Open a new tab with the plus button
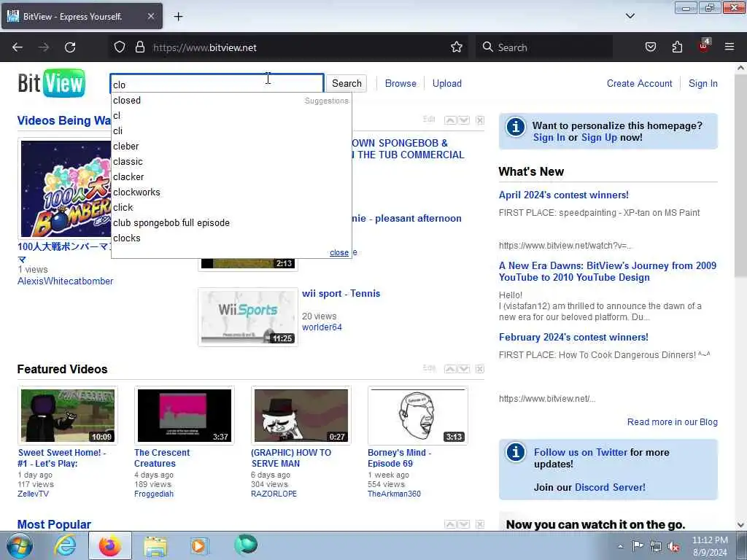The width and height of the screenshot is (747, 560). 178,17
